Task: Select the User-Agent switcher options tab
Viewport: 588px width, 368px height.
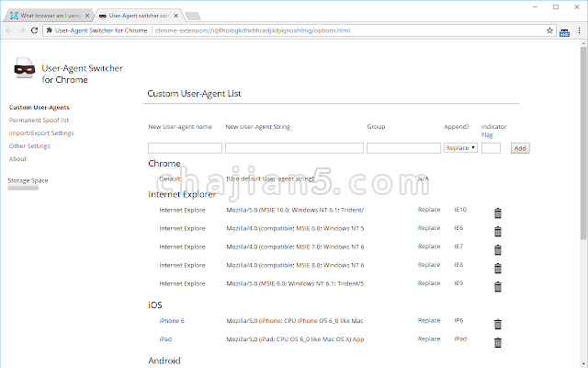Action: coord(139,16)
